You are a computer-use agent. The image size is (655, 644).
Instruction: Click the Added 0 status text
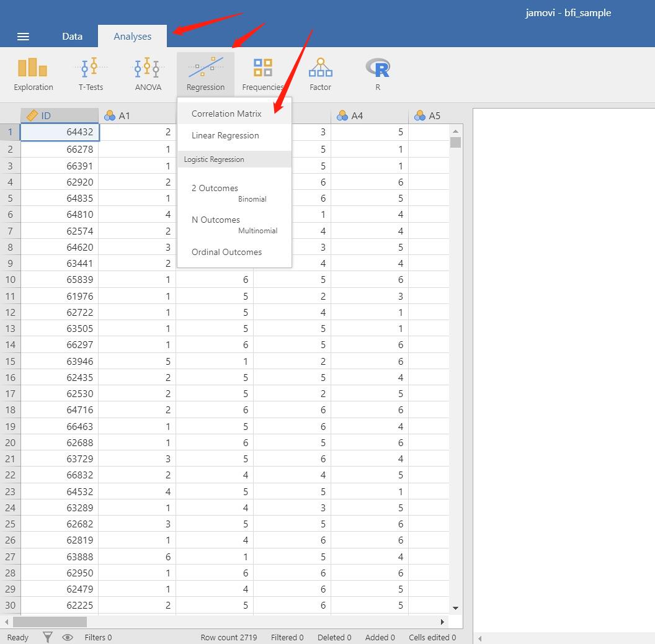click(x=380, y=637)
